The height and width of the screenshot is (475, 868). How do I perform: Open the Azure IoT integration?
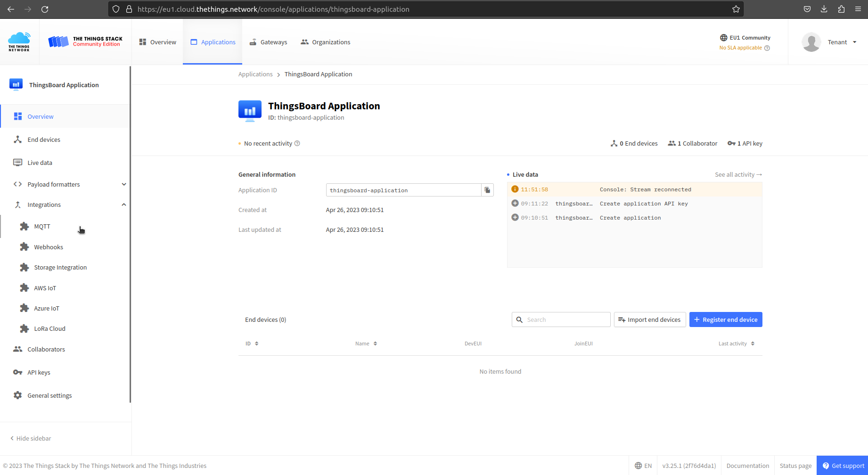pyautogui.click(x=46, y=308)
